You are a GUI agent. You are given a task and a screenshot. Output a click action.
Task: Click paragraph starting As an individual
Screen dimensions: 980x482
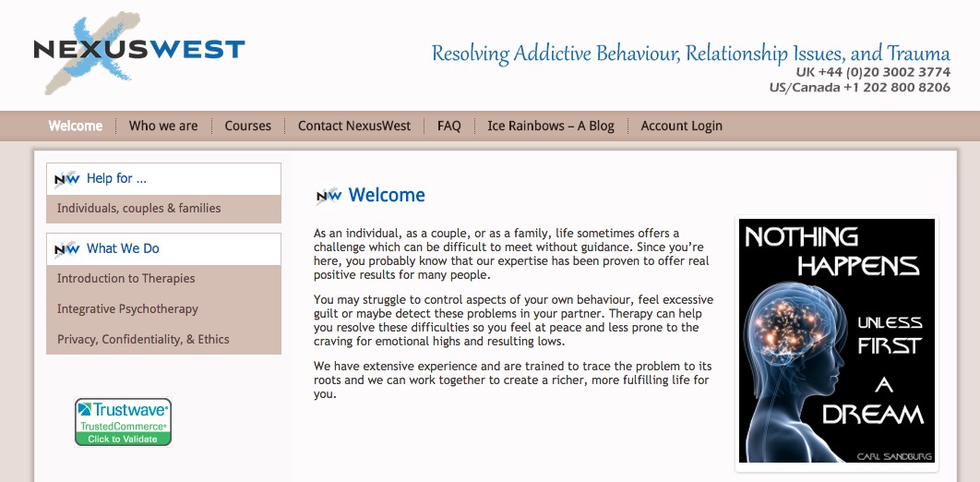tap(511, 255)
